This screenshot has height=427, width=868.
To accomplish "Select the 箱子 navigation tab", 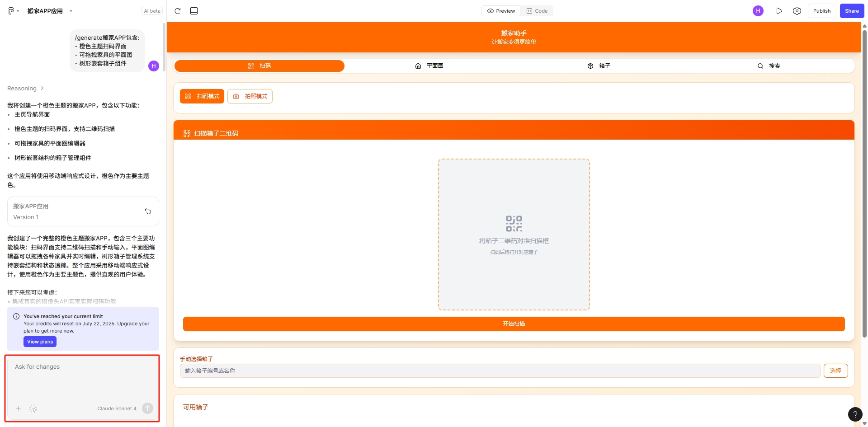I will (599, 66).
